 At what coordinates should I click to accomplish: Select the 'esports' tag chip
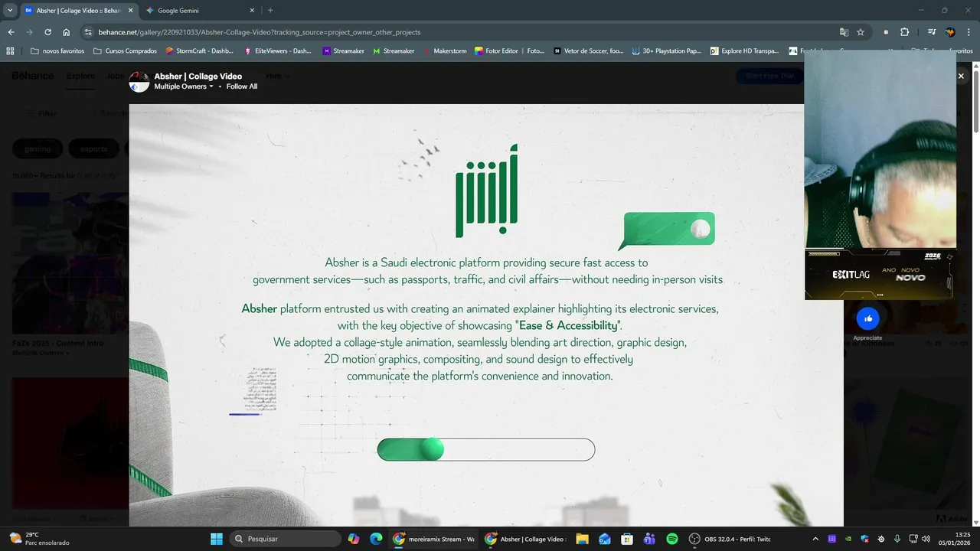pyautogui.click(x=94, y=148)
